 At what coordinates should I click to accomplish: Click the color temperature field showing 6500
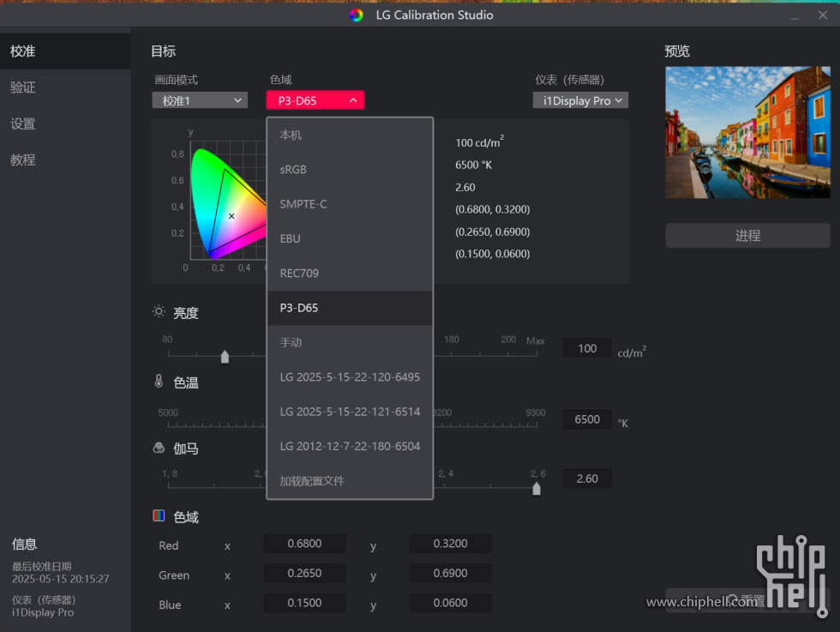click(587, 419)
